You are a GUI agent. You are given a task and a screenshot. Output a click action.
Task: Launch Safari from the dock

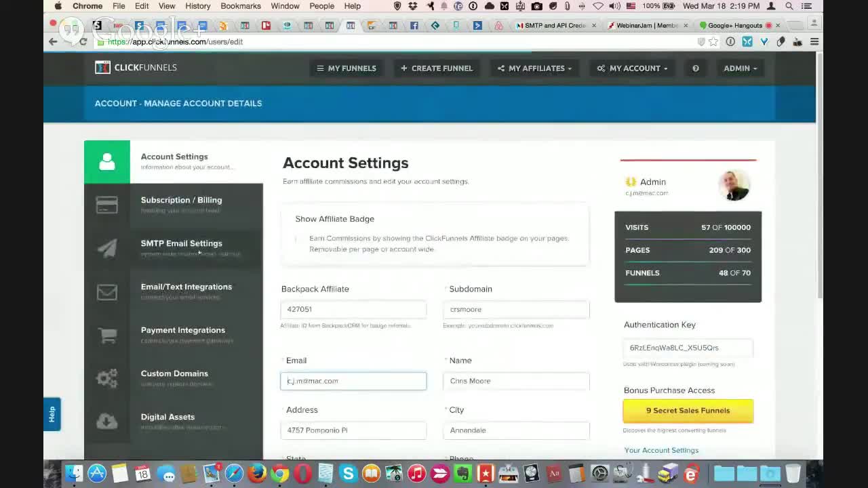tap(234, 473)
